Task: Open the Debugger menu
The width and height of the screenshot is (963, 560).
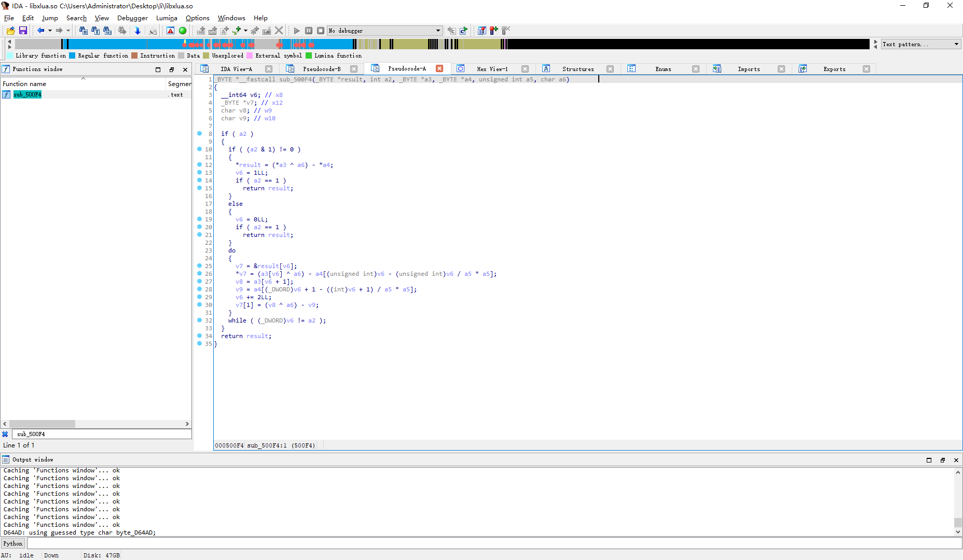Action: tap(132, 18)
